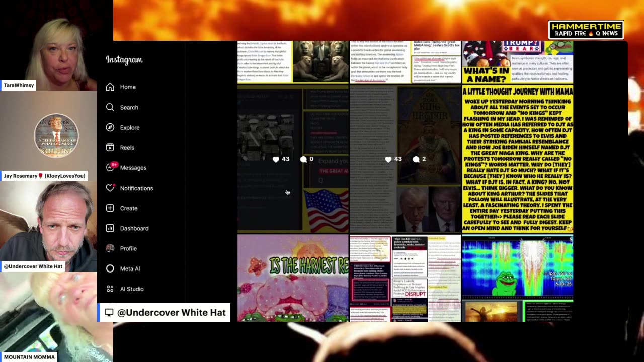Select Search menu label
The height and width of the screenshot is (362, 644).
129,107
